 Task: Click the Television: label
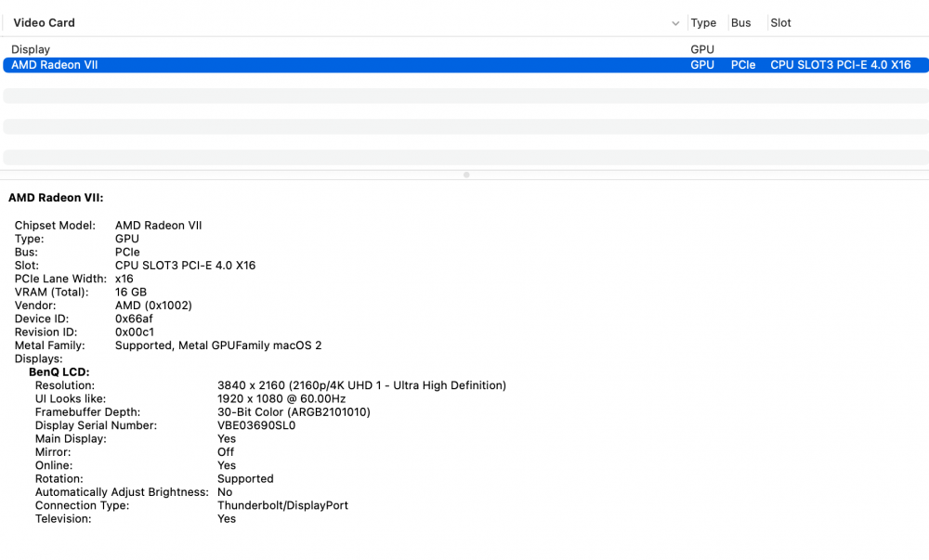(63, 518)
